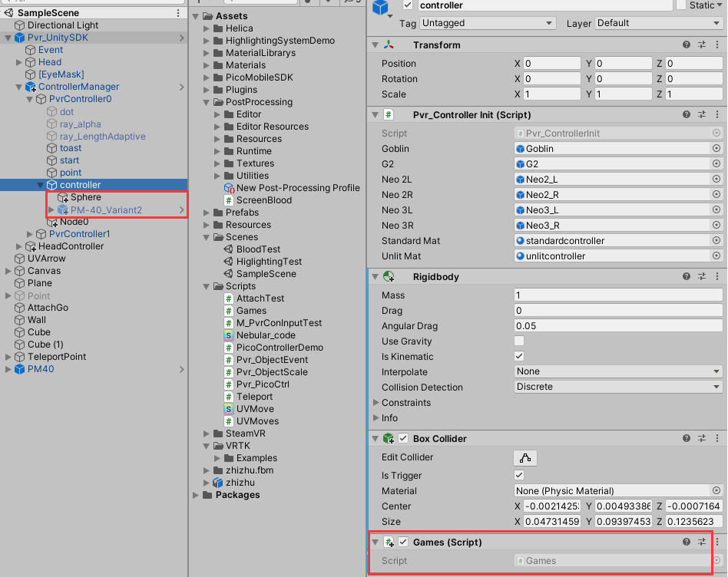Open object picker for Unlit Mat field
The width and height of the screenshot is (728, 577).
[x=716, y=256]
